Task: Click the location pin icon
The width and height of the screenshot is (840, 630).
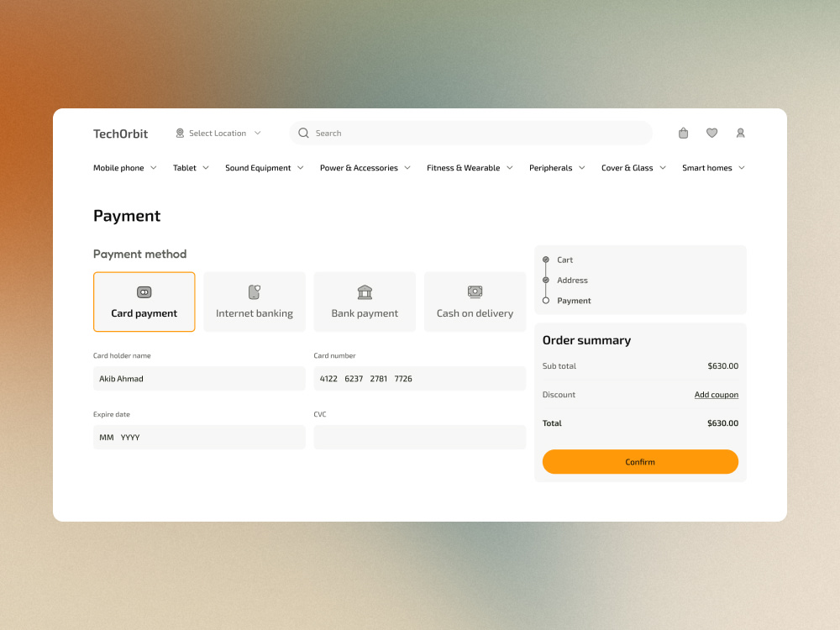Action: pos(180,133)
